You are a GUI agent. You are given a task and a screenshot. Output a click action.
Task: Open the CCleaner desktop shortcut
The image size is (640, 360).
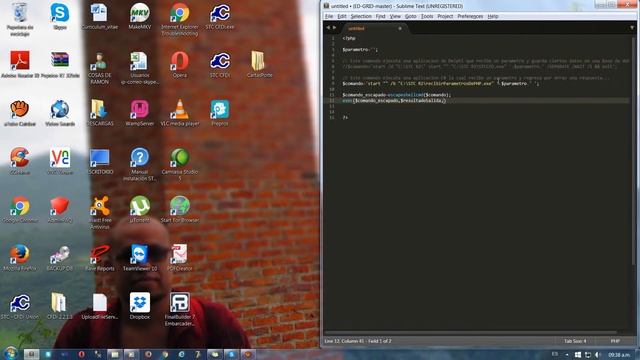click(x=20, y=162)
